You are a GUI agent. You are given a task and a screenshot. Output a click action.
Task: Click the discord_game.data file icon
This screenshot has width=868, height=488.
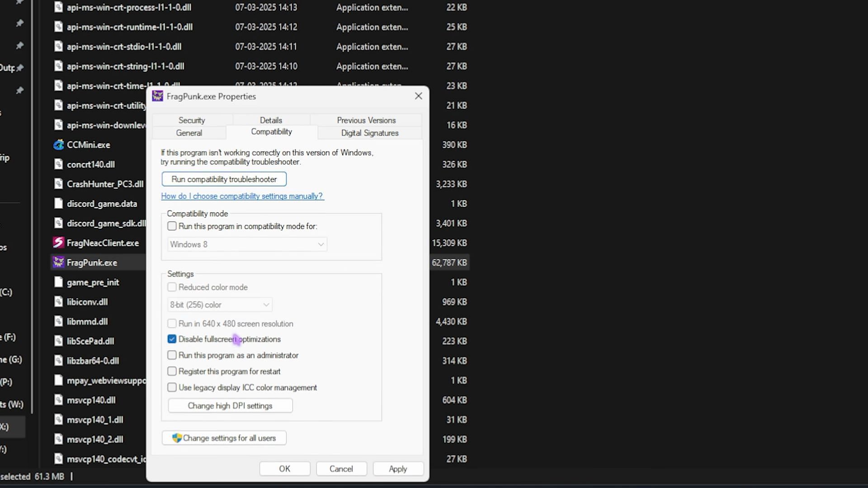[58, 203]
